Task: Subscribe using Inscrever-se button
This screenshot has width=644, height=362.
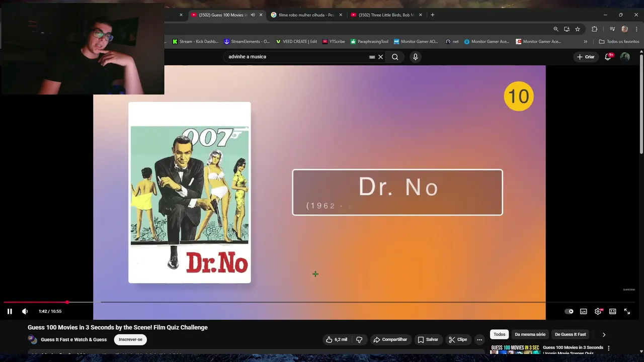Action: (x=130, y=339)
